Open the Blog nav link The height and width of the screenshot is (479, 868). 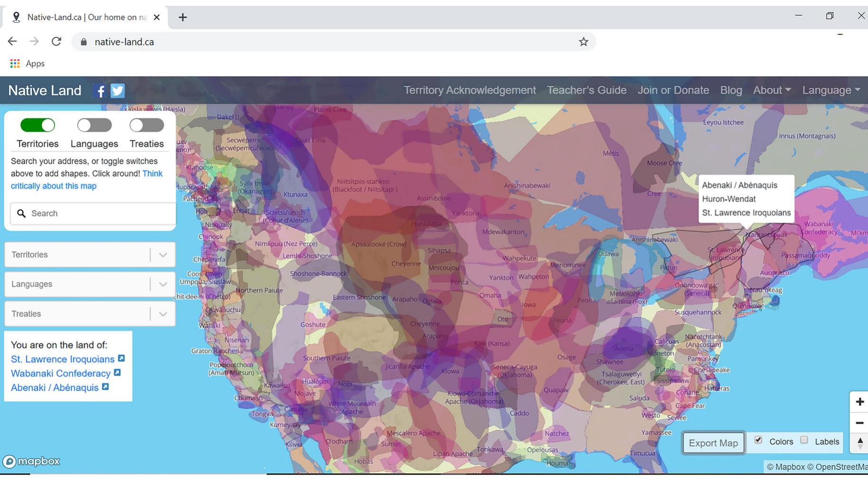pyautogui.click(x=731, y=90)
